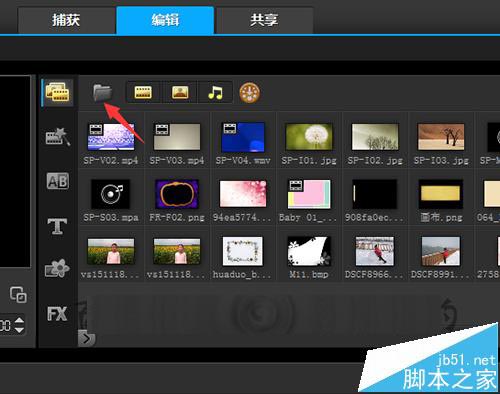Viewport: 500px width, 394px height.
Task: Open the Transitions AB panel
Action: [58, 181]
